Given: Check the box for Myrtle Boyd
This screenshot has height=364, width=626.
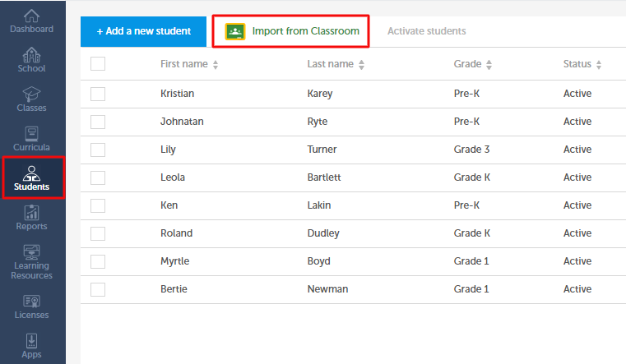Looking at the screenshot, I should [x=98, y=261].
